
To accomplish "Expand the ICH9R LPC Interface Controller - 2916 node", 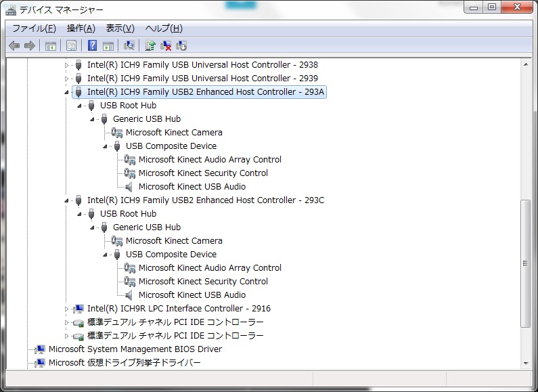I will (x=66, y=309).
